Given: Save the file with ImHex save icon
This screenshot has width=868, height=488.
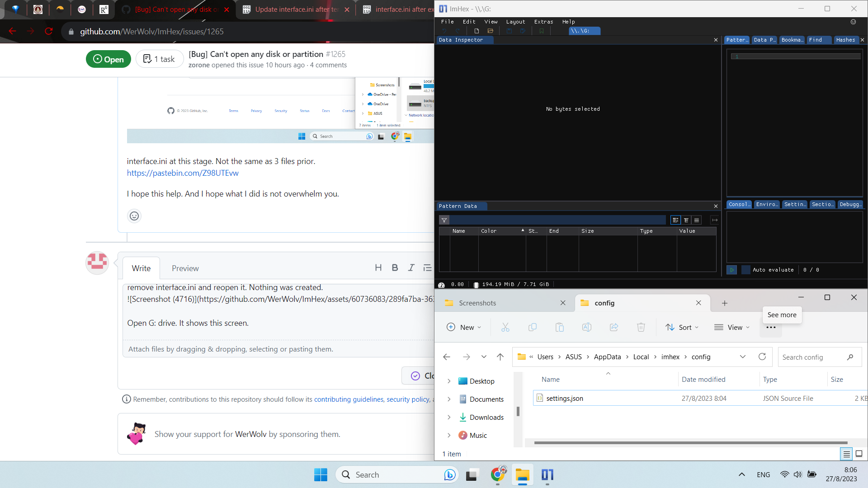Looking at the screenshot, I should click(509, 31).
